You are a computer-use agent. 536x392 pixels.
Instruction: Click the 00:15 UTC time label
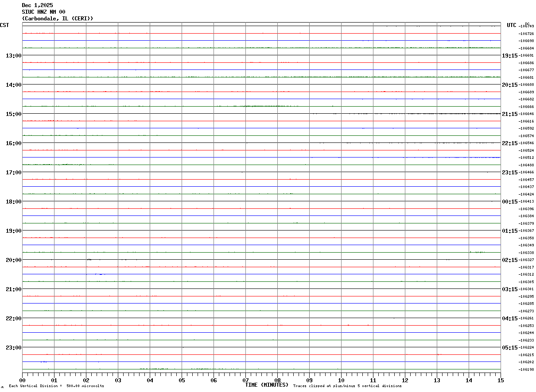click(509, 201)
